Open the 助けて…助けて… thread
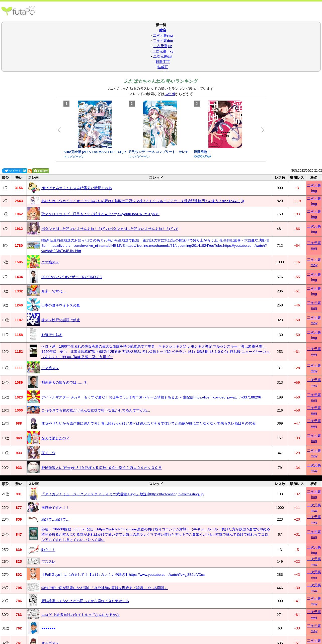The height and width of the screenshot is (644, 322). click(55, 519)
